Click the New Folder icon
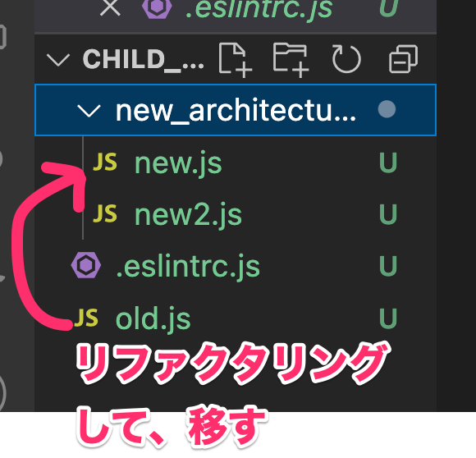 (x=291, y=59)
